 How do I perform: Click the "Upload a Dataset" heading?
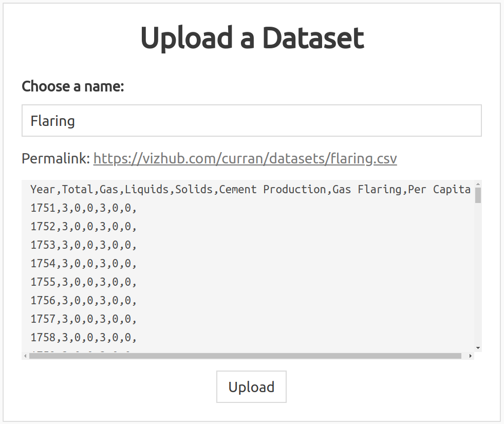tap(252, 38)
